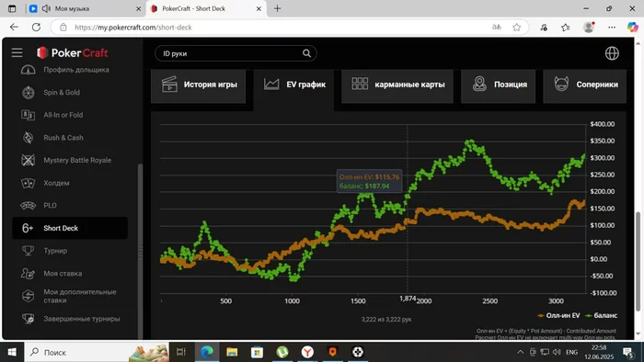Toggle the баланс legend series
Screen dimensions: 644x362
tap(602, 315)
